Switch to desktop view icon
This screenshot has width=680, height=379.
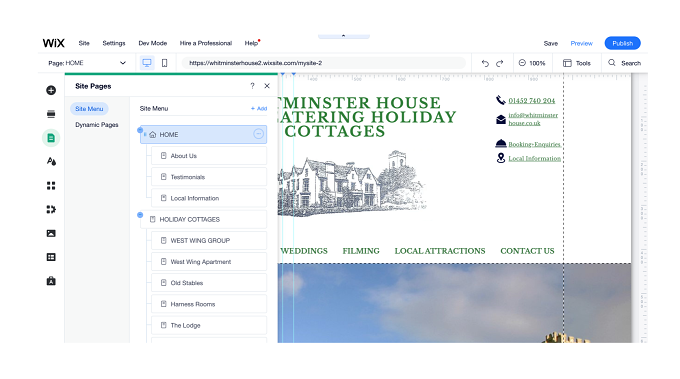point(147,63)
